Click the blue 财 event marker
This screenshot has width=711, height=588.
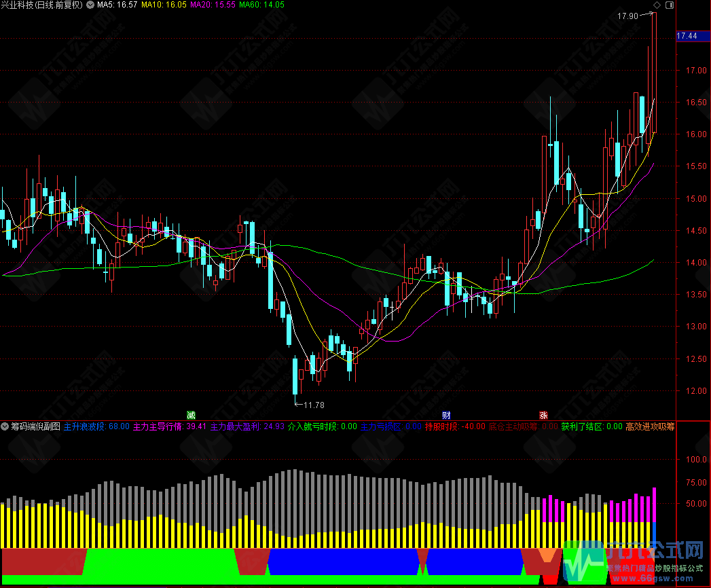(446, 415)
